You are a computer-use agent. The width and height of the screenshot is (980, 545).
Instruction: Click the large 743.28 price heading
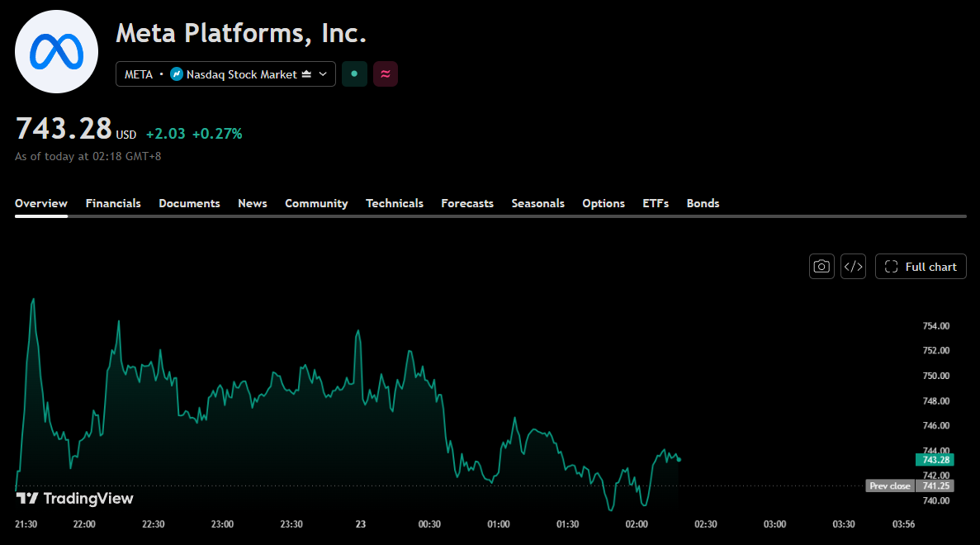click(64, 129)
